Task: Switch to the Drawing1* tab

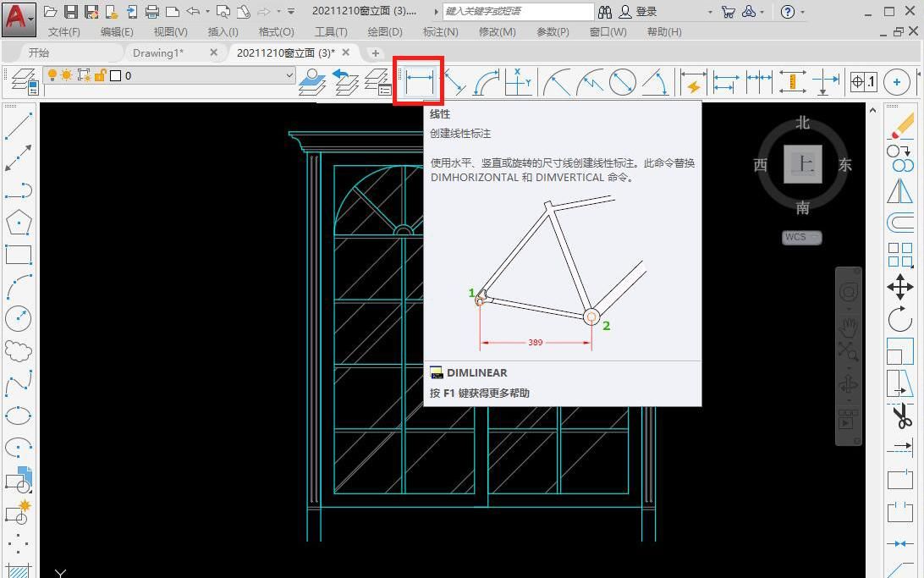Action: 158,52
